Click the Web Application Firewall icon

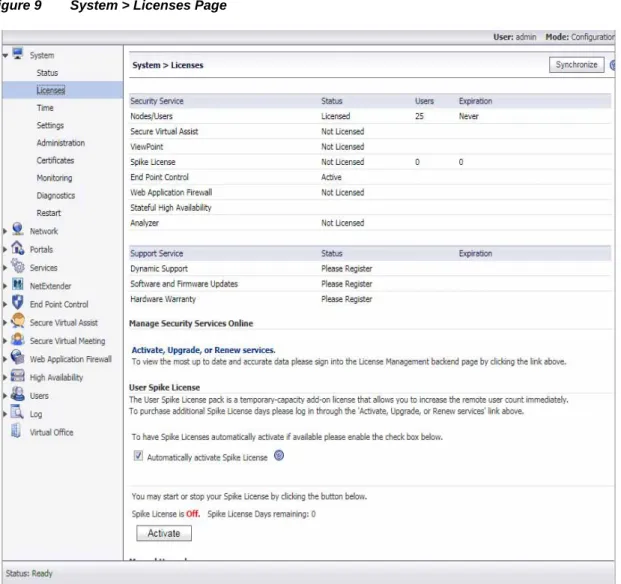click(x=17, y=357)
